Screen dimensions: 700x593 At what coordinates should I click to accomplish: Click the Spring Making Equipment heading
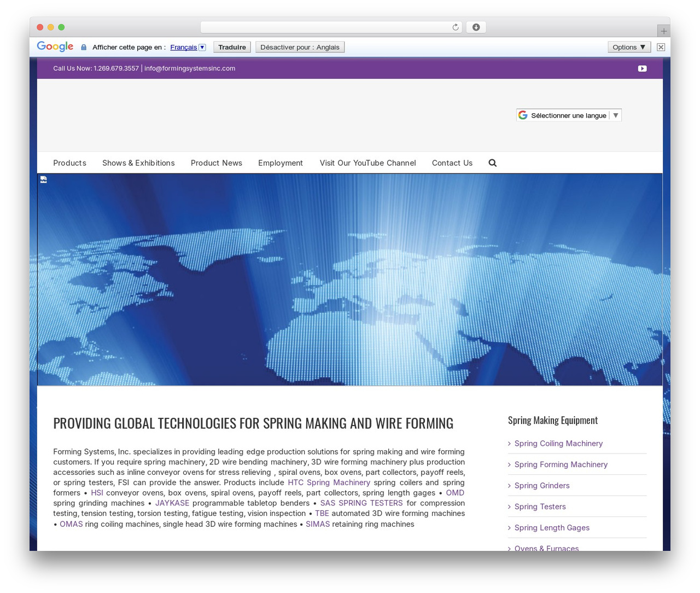553,420
